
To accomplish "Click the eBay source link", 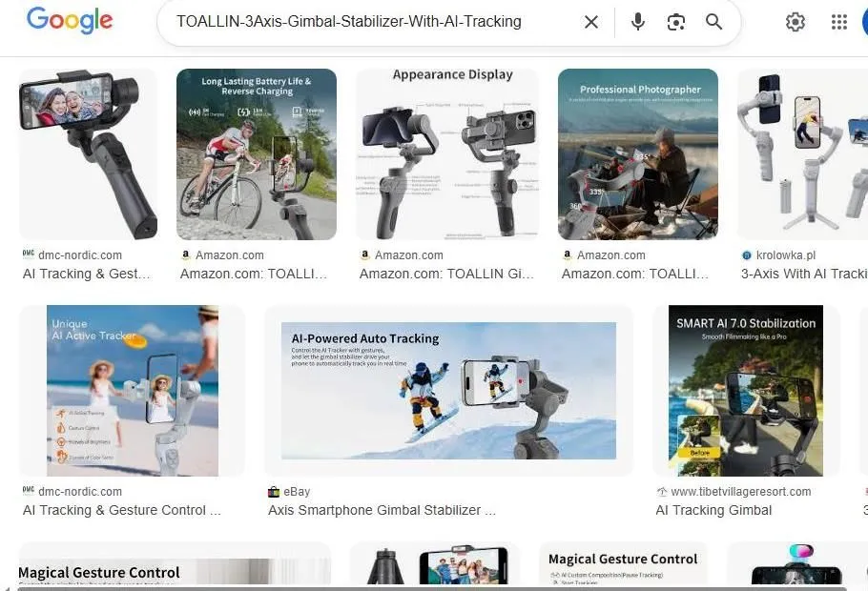I will (x=297, y=492).
